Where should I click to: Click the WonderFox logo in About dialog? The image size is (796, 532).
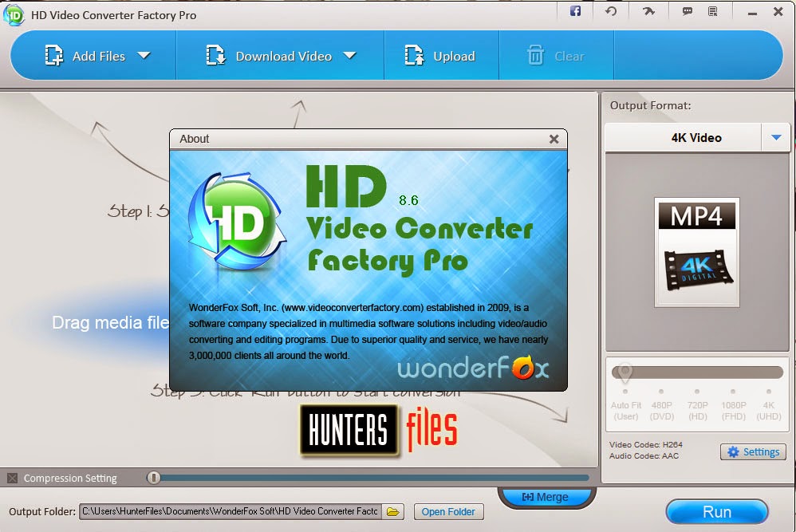473,368
